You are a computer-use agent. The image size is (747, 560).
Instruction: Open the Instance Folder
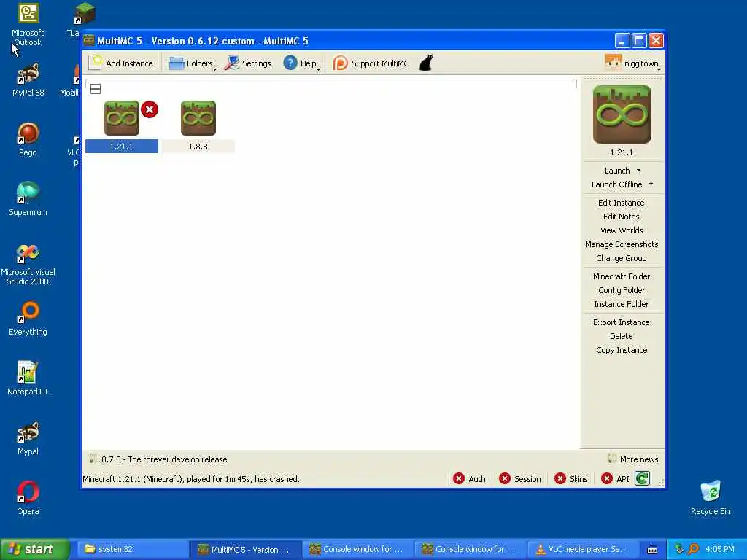click(622, 304)
